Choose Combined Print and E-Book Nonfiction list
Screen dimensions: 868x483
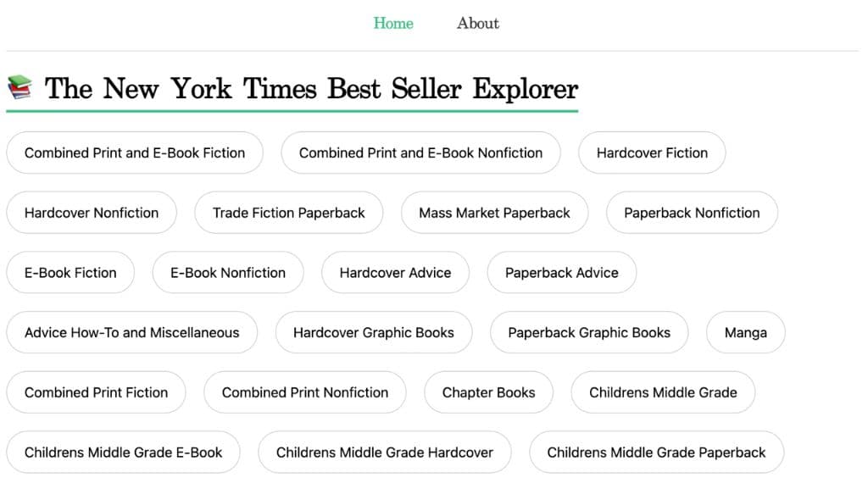420,153
